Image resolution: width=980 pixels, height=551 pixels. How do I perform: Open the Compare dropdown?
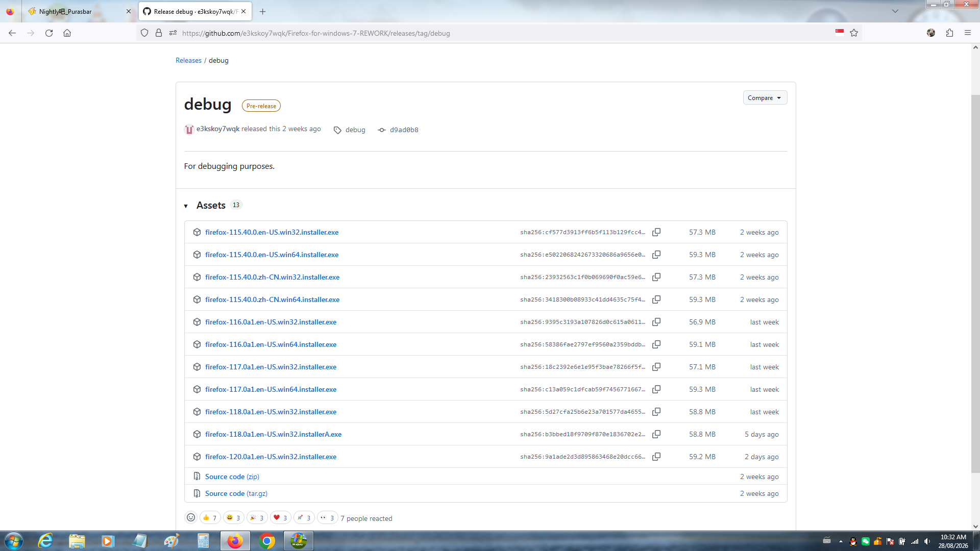[x=765, y=98]
